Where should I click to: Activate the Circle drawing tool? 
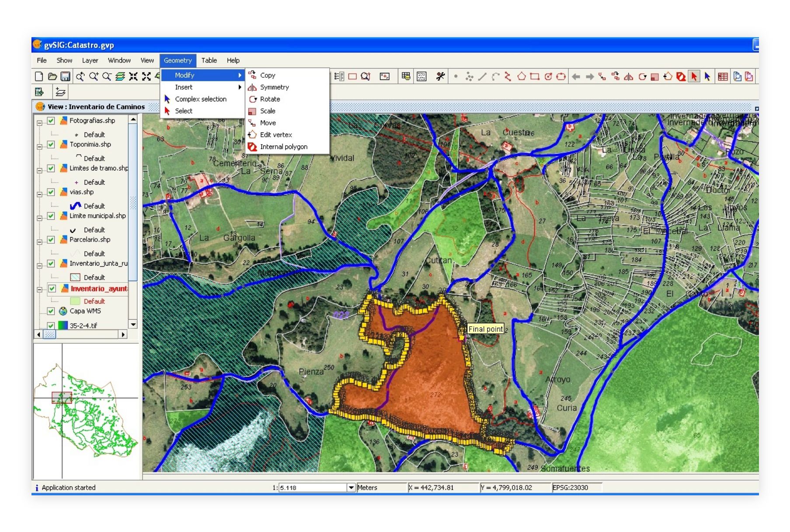pyautogui.click(x=548, y=76)
